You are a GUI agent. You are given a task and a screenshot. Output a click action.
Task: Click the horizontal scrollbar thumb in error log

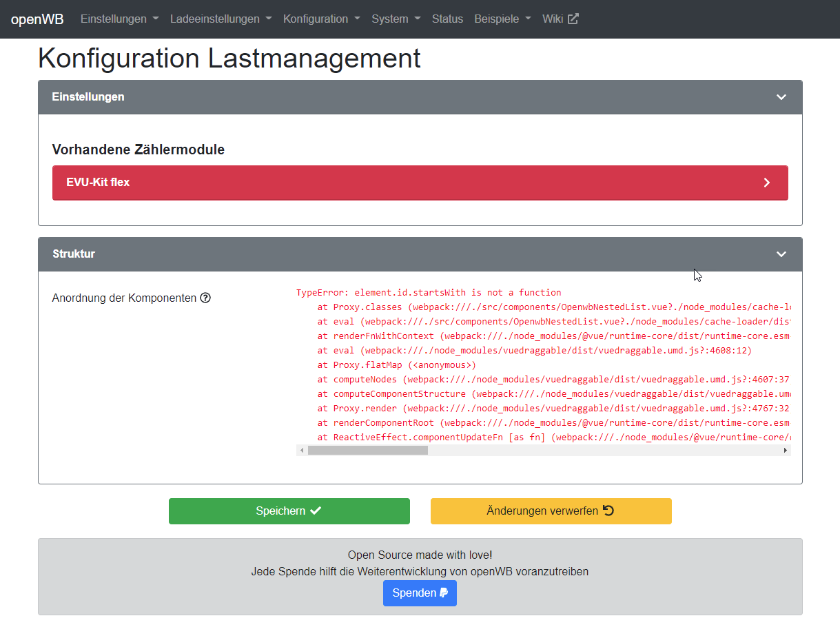(367, 451)
